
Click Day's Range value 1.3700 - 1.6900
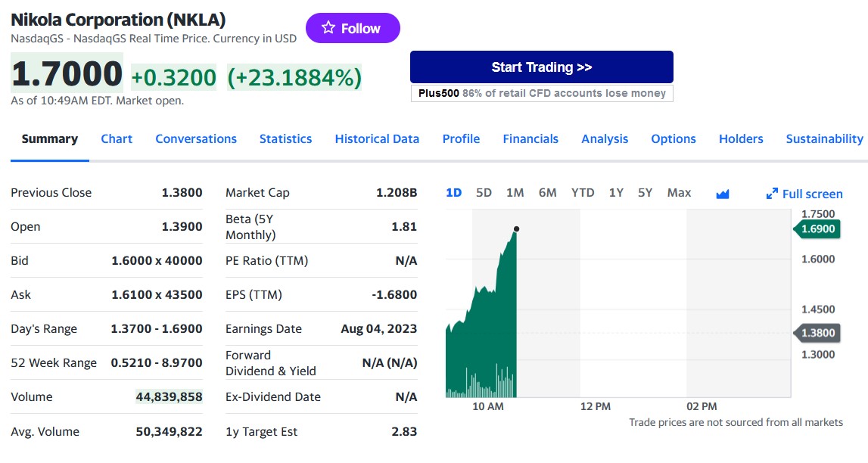(157, 328)
